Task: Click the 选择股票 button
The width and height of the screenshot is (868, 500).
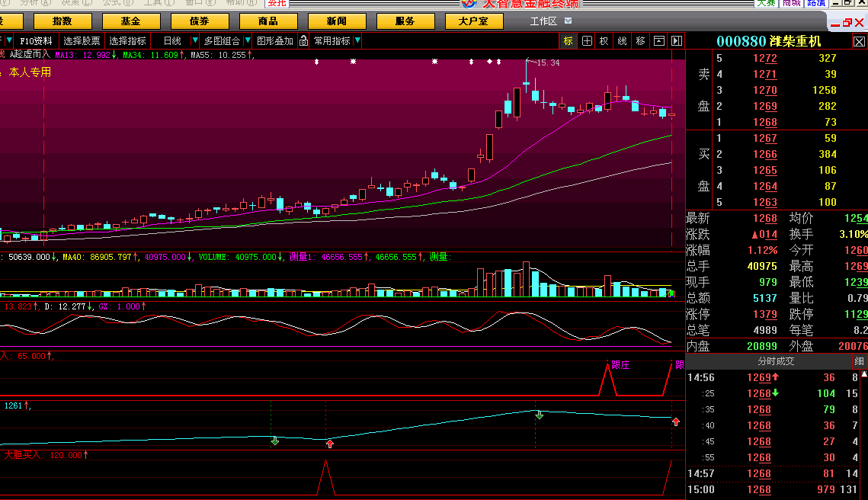Action: tap(82, 41)
